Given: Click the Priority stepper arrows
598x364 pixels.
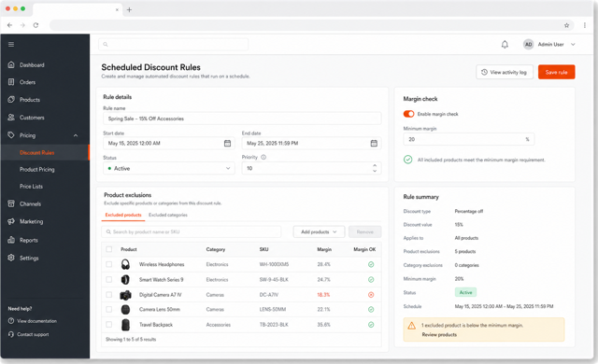Looking at the screenshot, I should click(x=375, y=168).
